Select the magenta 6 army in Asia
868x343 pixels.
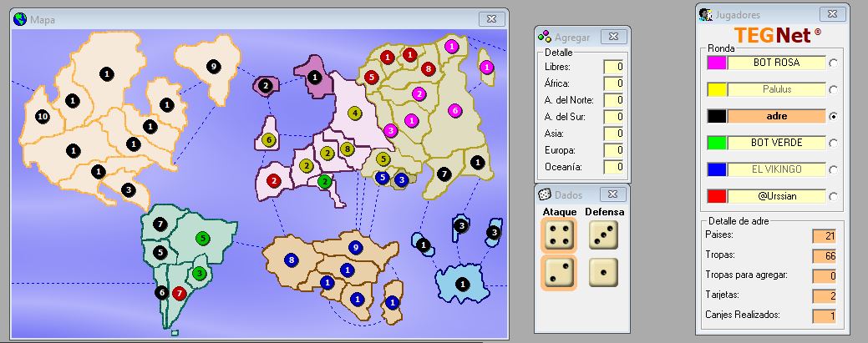point(454,110)
